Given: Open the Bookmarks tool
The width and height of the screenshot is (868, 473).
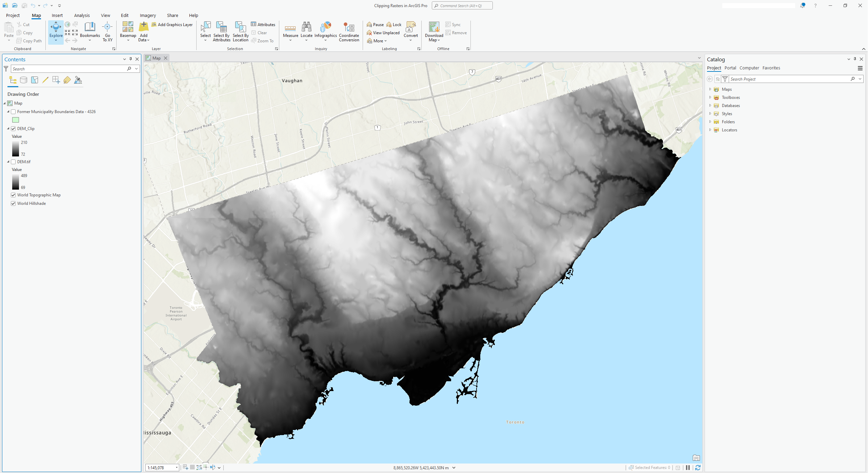Looking at the screenshot, I should (x=90, y=32).
